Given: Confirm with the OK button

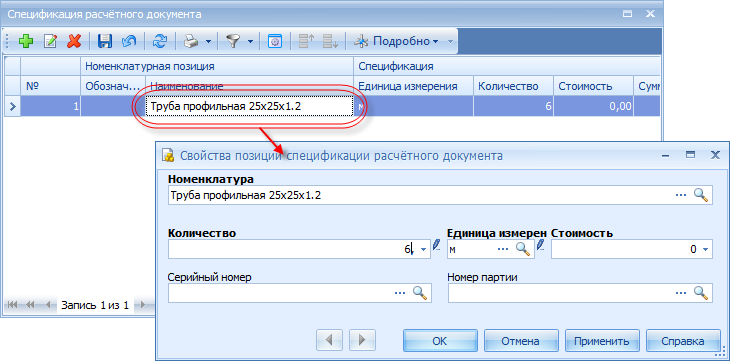Looking at the screenshot, I should coord(440,341).
